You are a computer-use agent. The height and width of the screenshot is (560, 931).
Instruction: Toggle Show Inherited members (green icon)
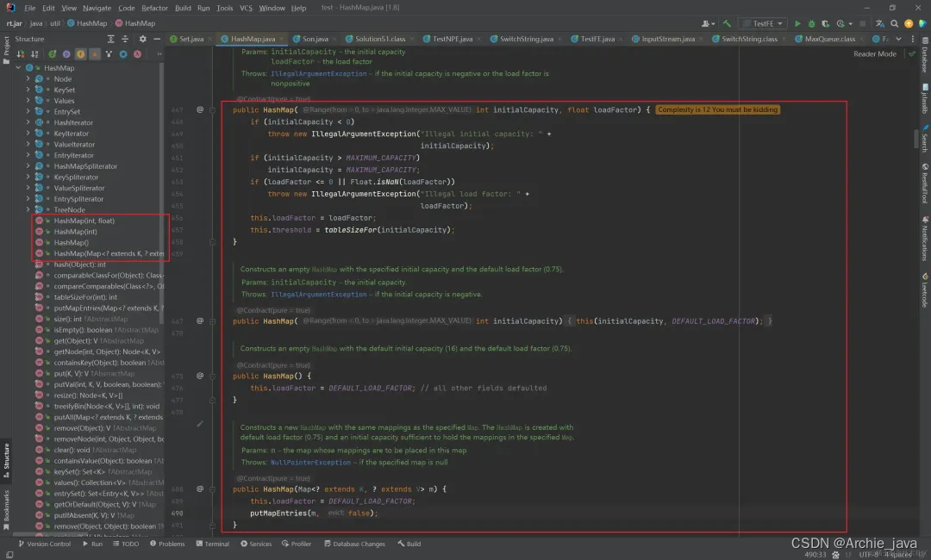[53, 54]
